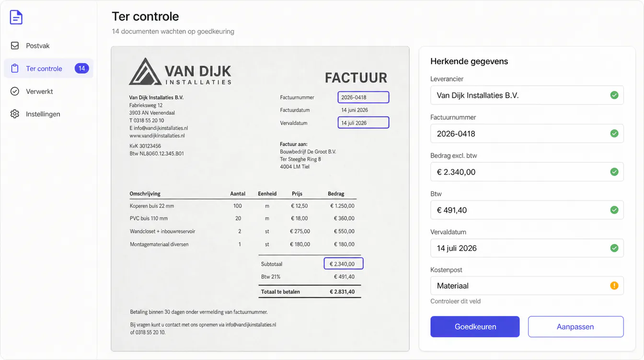
Task: Click the PVC buis 110 mm line
Action: 243,218
